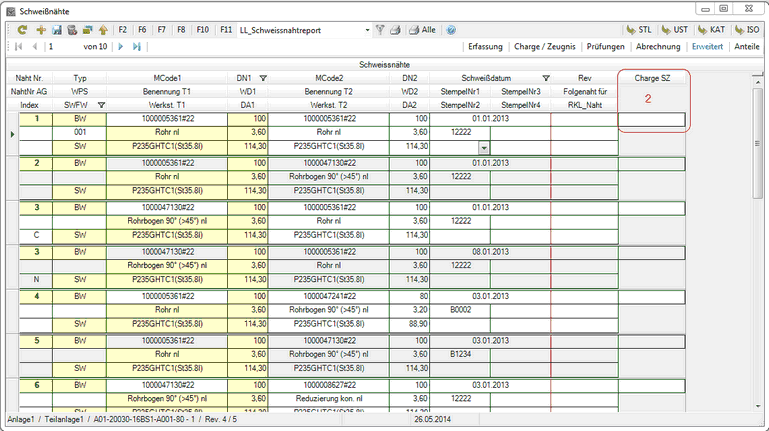Click the filter funnel icon beside report dropdown
Image resolution: width=769 pixels, height=431 pixels.
[381, 30]
